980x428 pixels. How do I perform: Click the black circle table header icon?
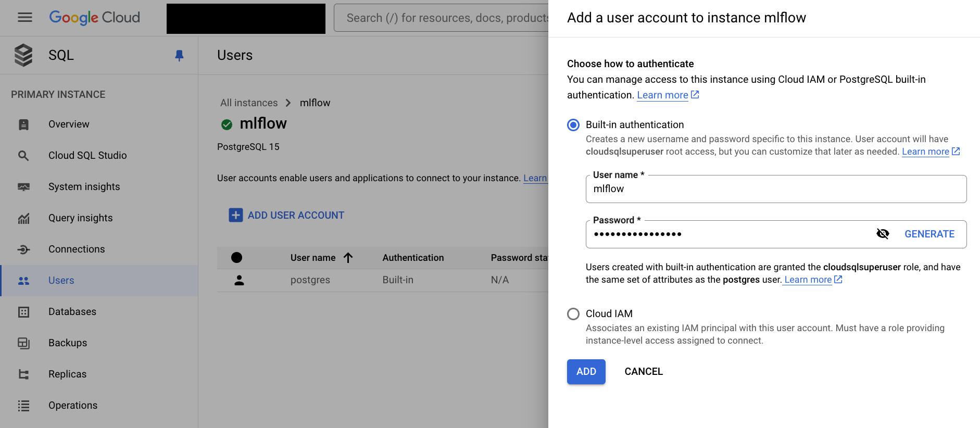pos(236,257)
